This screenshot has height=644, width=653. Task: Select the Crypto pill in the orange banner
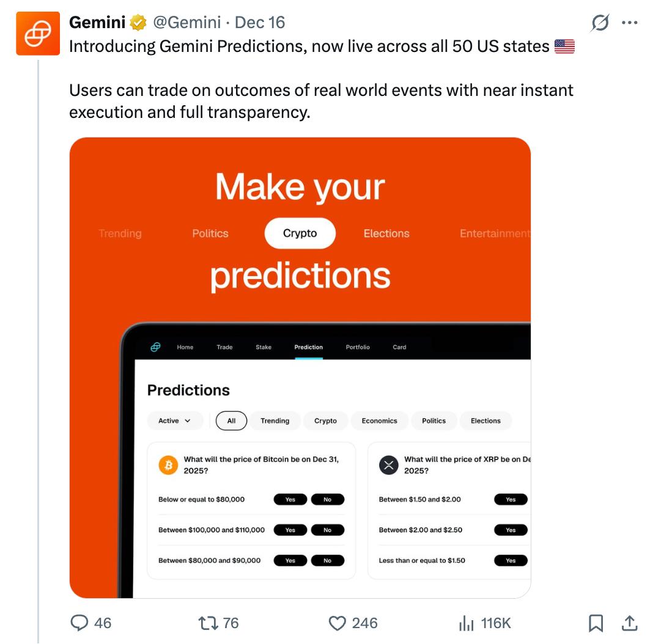click(x=300, y=233)
